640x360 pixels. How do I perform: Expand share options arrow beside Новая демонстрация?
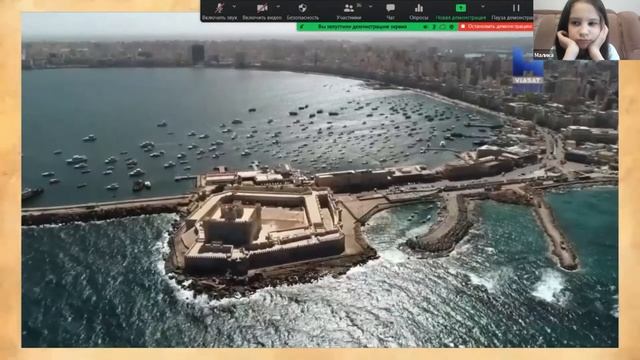point(483,7)
